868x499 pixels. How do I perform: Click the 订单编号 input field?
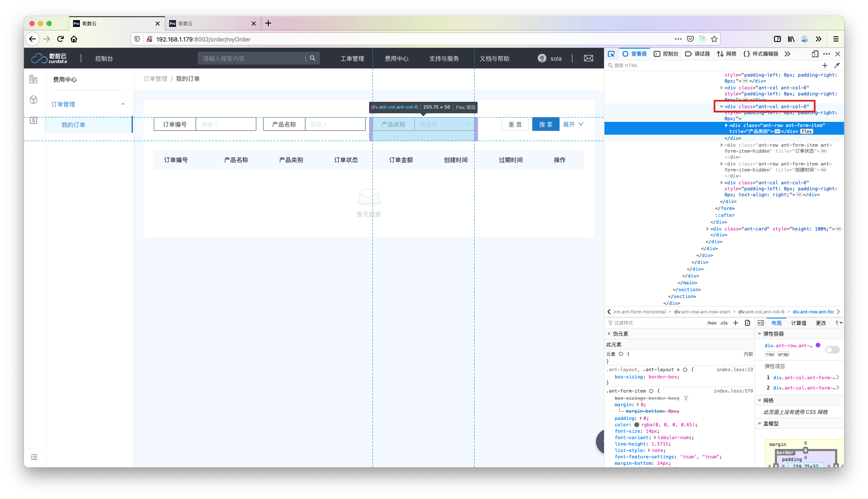[x=226, y=124]
